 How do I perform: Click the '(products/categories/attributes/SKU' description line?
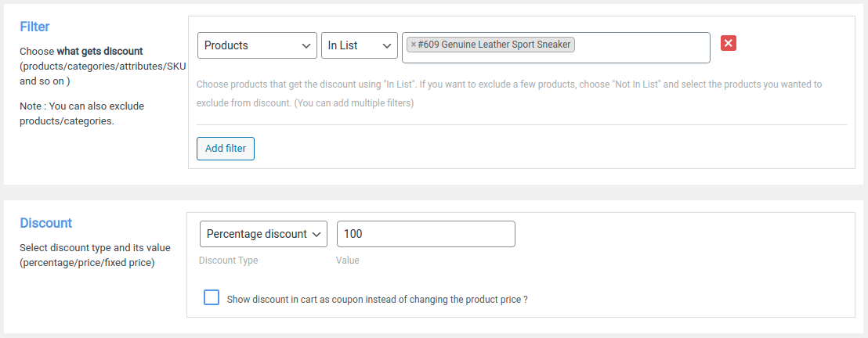102,67
